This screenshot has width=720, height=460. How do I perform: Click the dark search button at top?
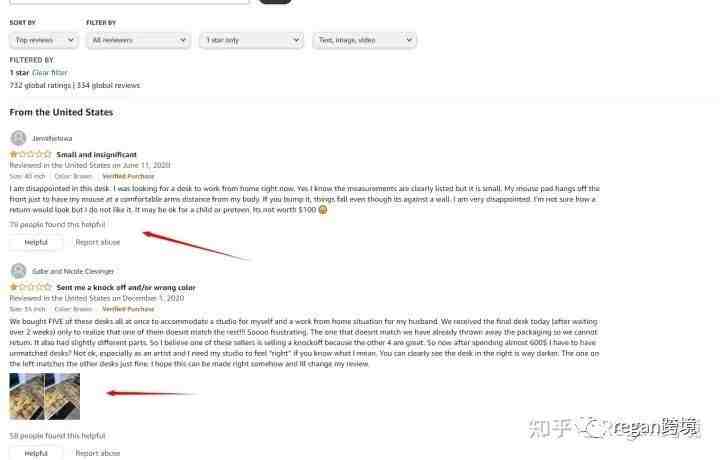click(x=275, y=1)
